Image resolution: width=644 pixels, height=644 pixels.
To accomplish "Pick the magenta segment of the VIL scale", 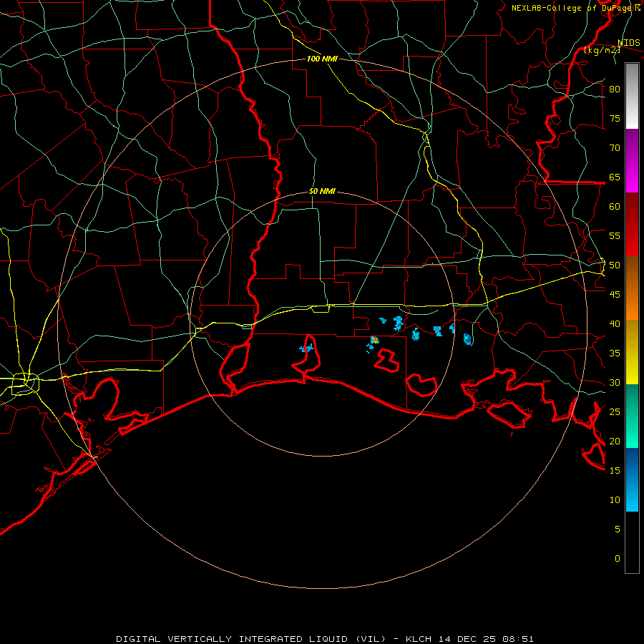I will (632, 160).
